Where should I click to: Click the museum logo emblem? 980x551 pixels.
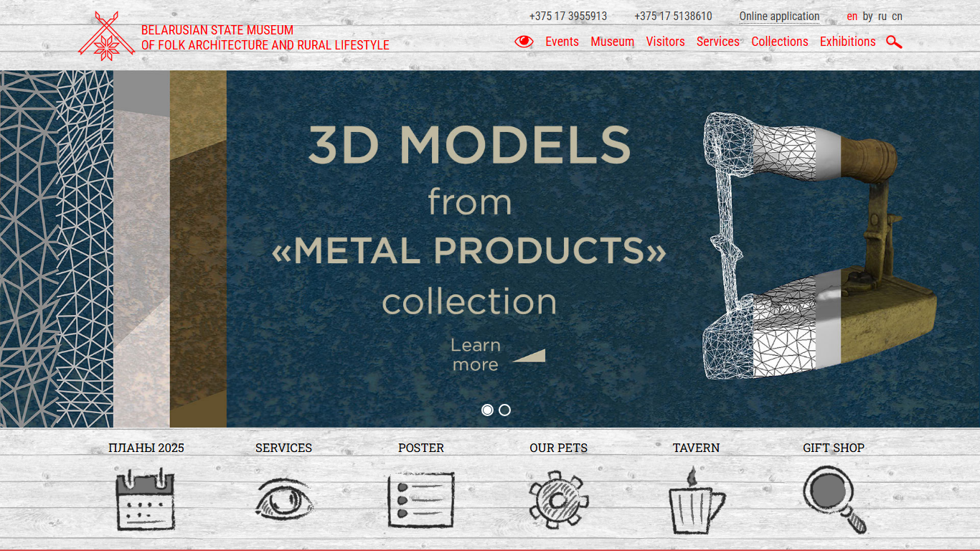point(106,36)
